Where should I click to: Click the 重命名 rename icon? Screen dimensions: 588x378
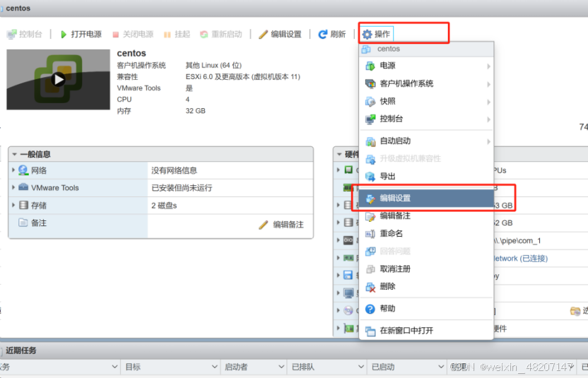pyautogui.click(x=370, y=234)
